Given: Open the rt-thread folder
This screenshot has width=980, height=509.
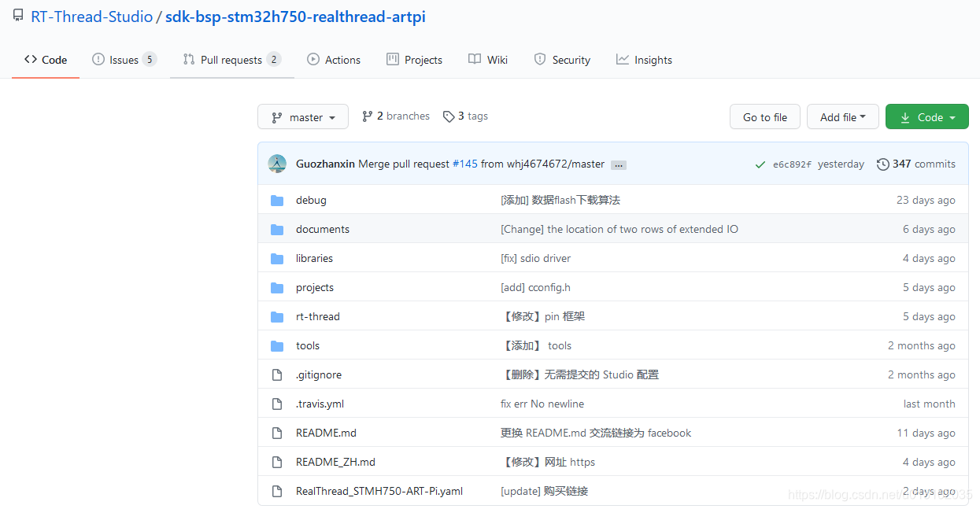Looking at the screenshot, I should 318,317.
